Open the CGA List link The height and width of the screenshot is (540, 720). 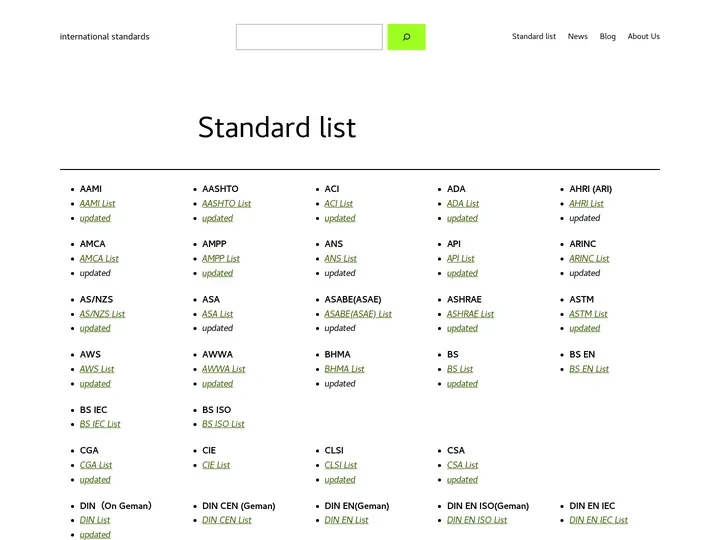click(x=96, y=465)
